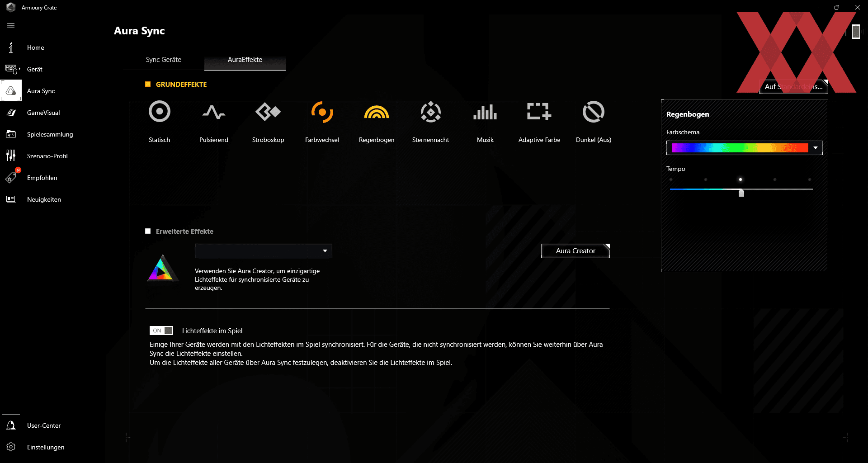868x463 pixels.
Task: Click the Aura Creator prism logo
Action: point(162,268)
